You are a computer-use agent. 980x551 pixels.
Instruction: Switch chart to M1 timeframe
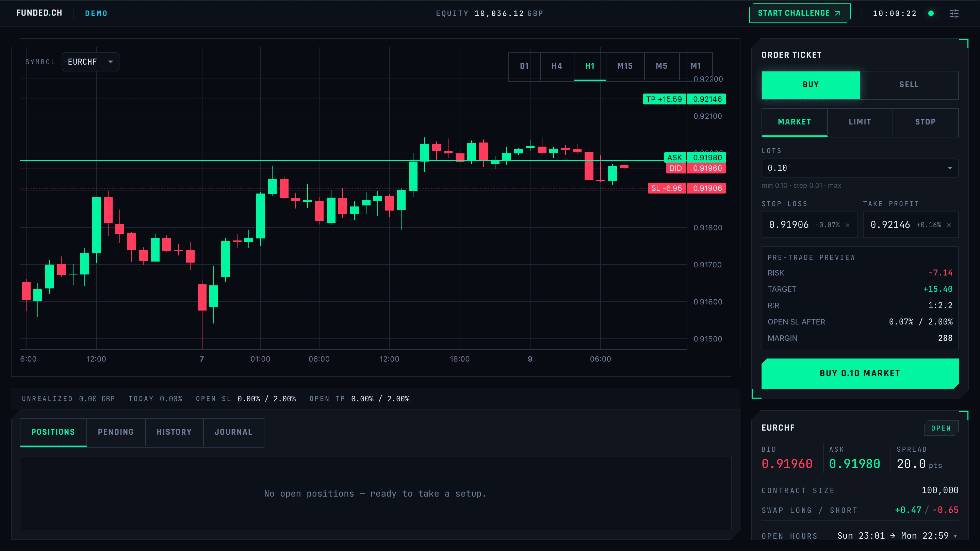(696, 66)
